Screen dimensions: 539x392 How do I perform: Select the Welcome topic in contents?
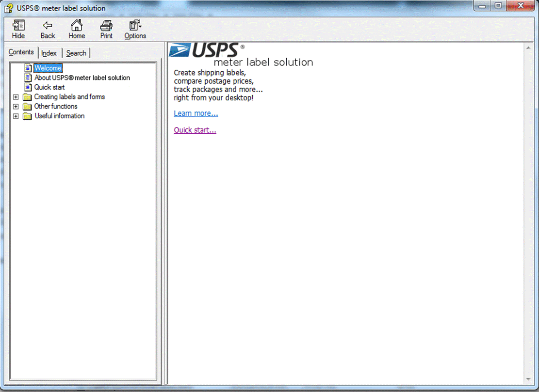coord(48,68)
